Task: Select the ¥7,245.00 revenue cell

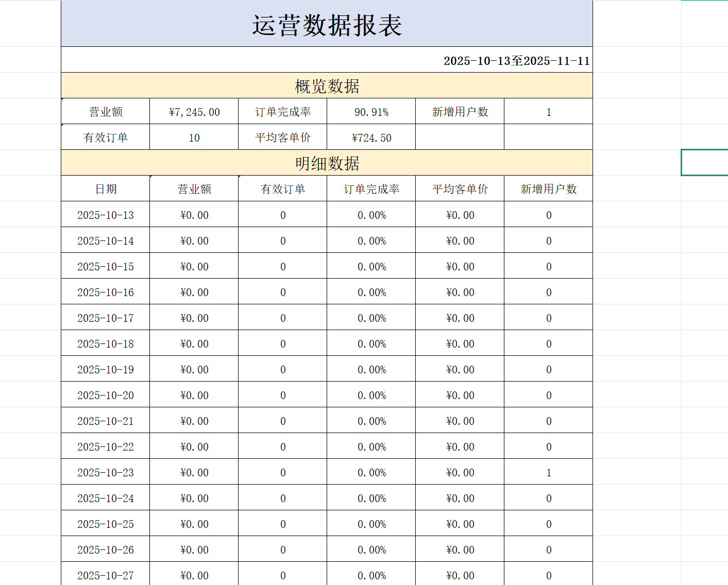Action: (x=194, y=111)
